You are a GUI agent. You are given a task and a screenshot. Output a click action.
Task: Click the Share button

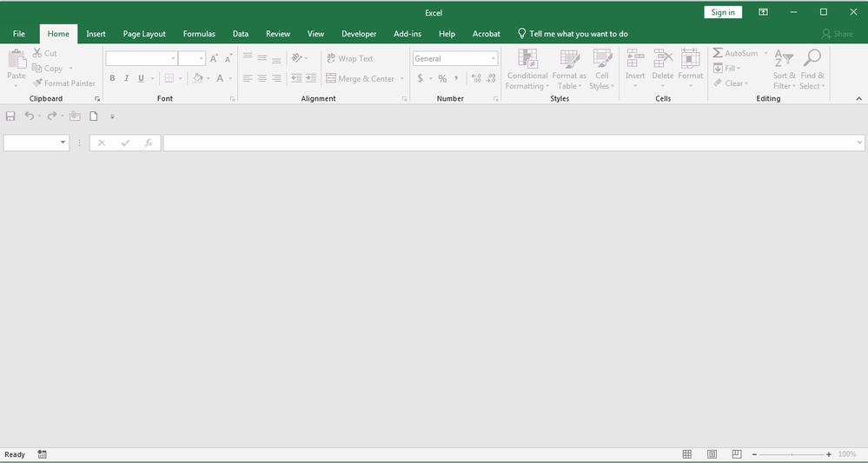point(837,34)
